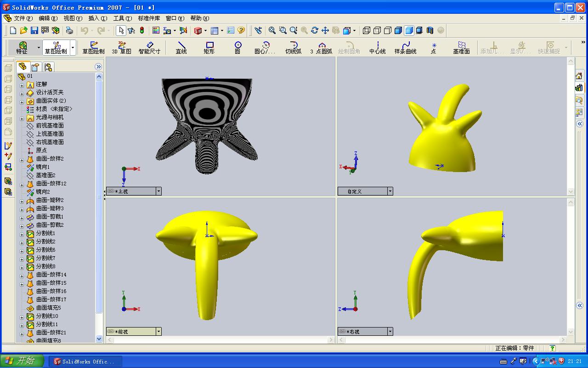Select 曲面填充5 in the feature tree
Image resolution: width=588 pixels, height=368 pixels.
pos(48,308)
